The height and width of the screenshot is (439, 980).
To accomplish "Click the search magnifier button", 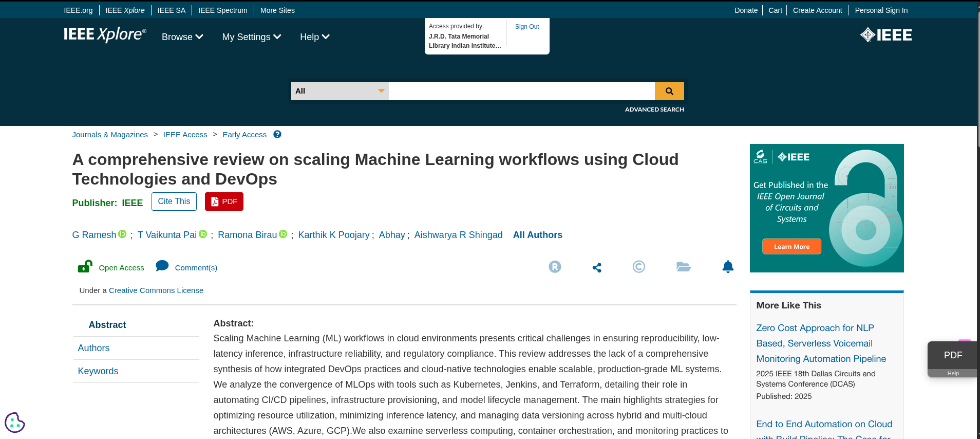I will [669, 91].
